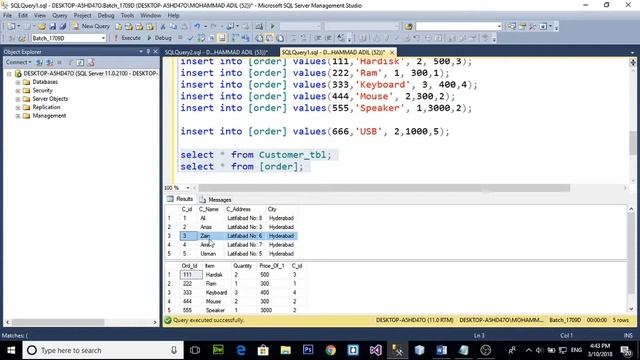
Task: Click the Object Explorer horizontal scrollbar
Action: [58, 322]
